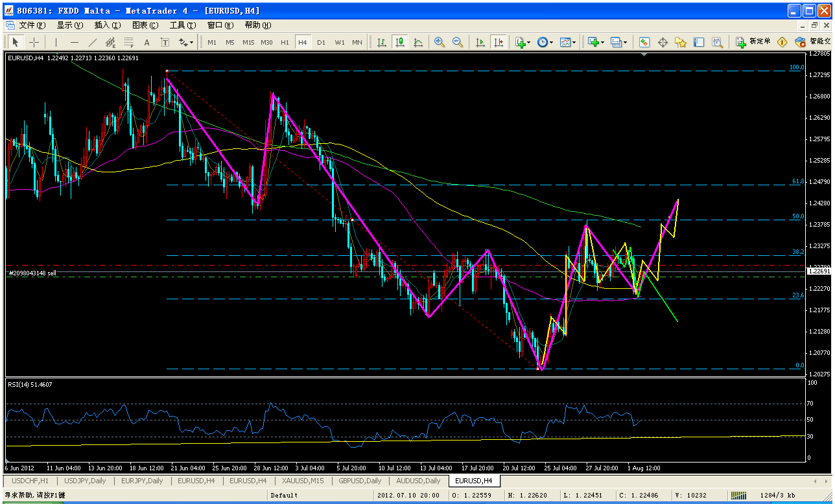Screen dimensions: 835x504
Task: Select the M5 timeframe
Action: [x=230, y=42]
